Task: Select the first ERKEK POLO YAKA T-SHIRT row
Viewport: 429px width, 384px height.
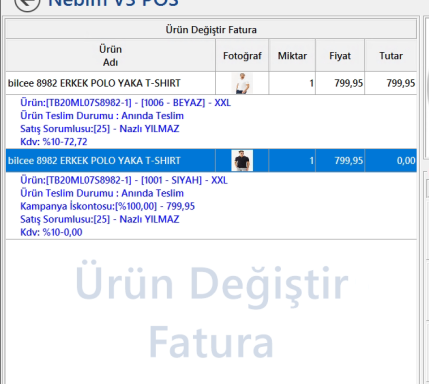Action: (x=211, y=83)
